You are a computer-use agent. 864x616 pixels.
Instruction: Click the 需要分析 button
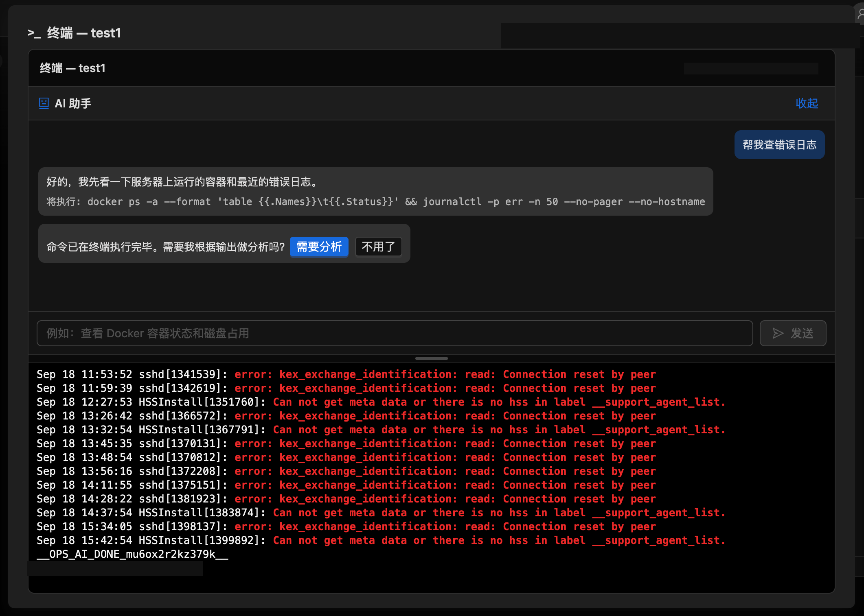coord(319,247)
